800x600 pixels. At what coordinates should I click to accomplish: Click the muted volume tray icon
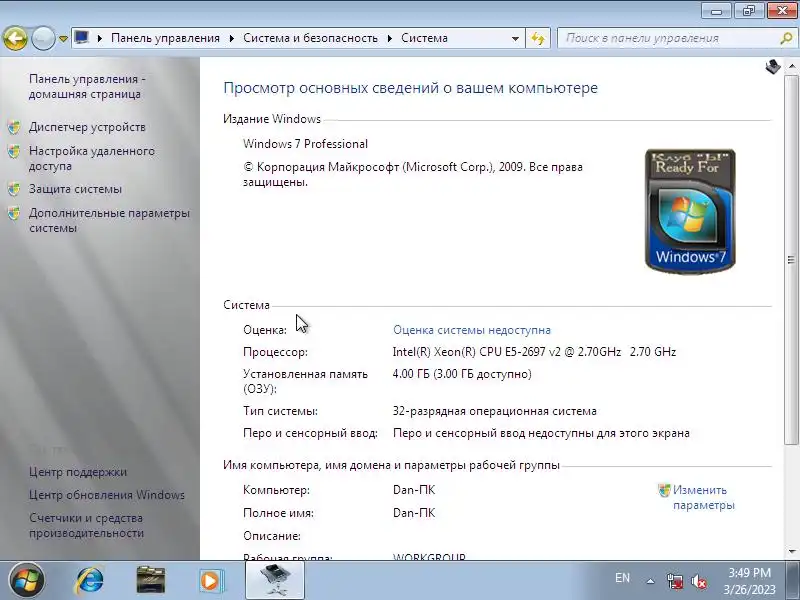pyautogui.click(x=699, y=581)
